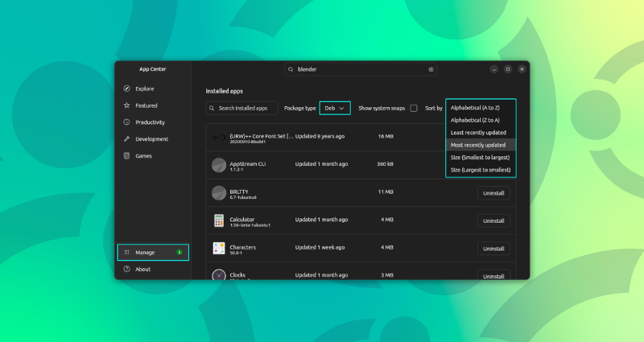Click the Productivity clock icon
Image resolution: width=644 pixels, height=342 pixels.
point(126,122)
